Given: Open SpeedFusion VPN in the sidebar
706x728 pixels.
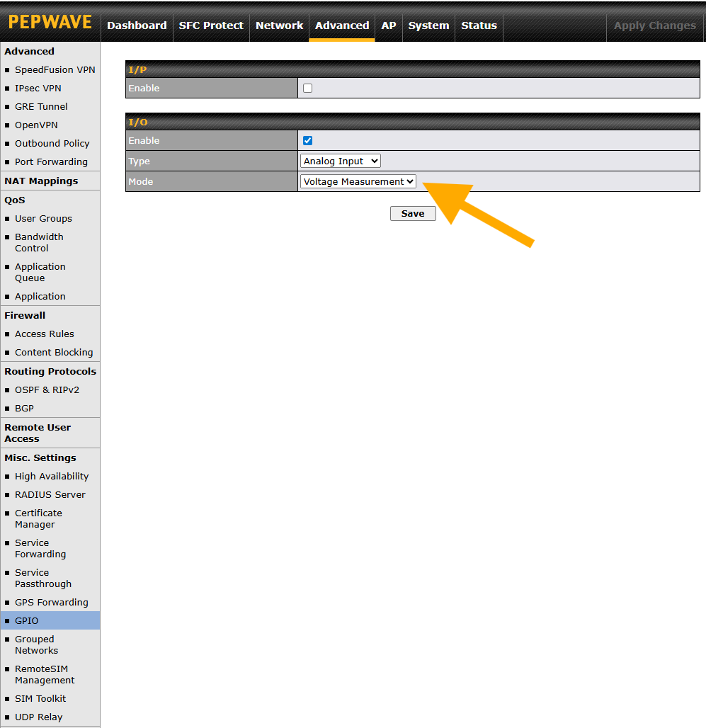Looking at the screenshot, I should pyautogui.click(x=55, y=70).
